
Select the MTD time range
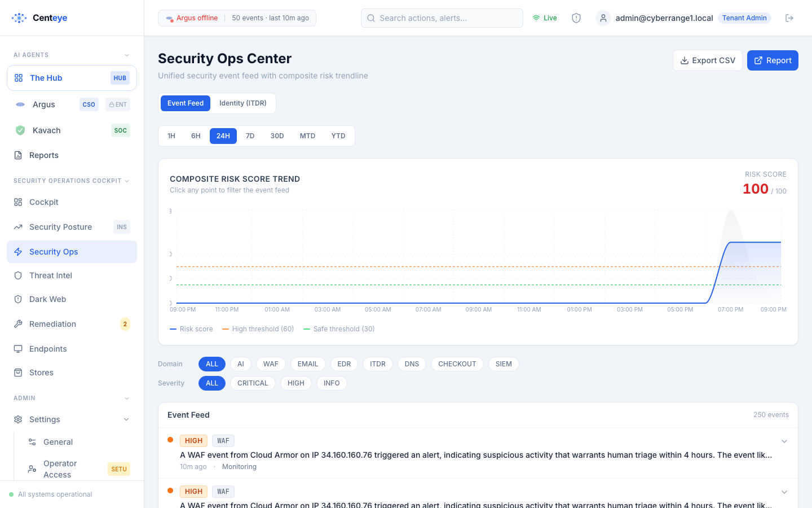point(307,136)
